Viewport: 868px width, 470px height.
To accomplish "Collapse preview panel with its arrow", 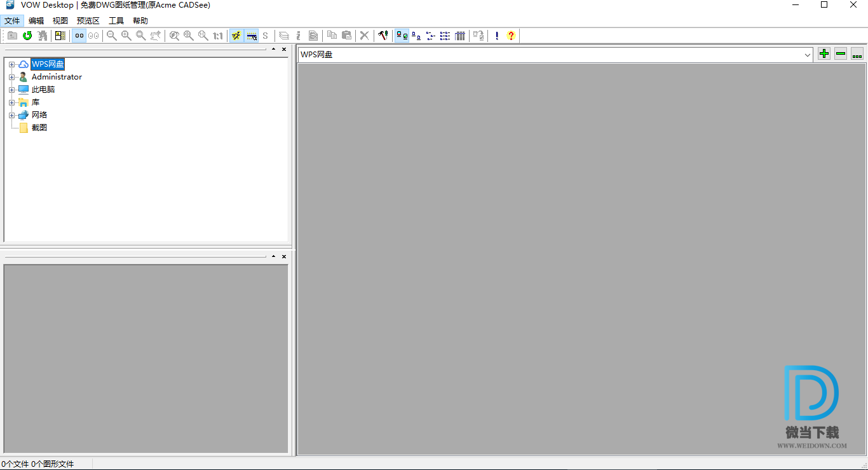I will (274, 256).
